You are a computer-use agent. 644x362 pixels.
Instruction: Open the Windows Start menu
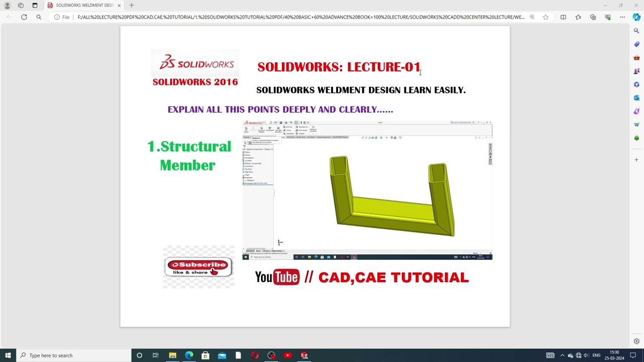click(8, 355)
